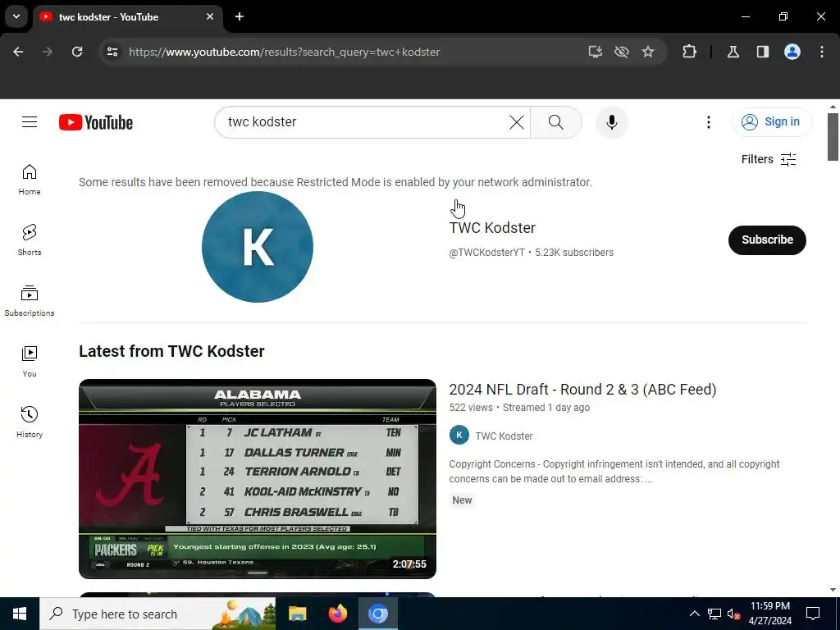Image resolution: width=840 pixels, height=630 pixels.
Task: Go forward in browser
Action: pos(48,52)
